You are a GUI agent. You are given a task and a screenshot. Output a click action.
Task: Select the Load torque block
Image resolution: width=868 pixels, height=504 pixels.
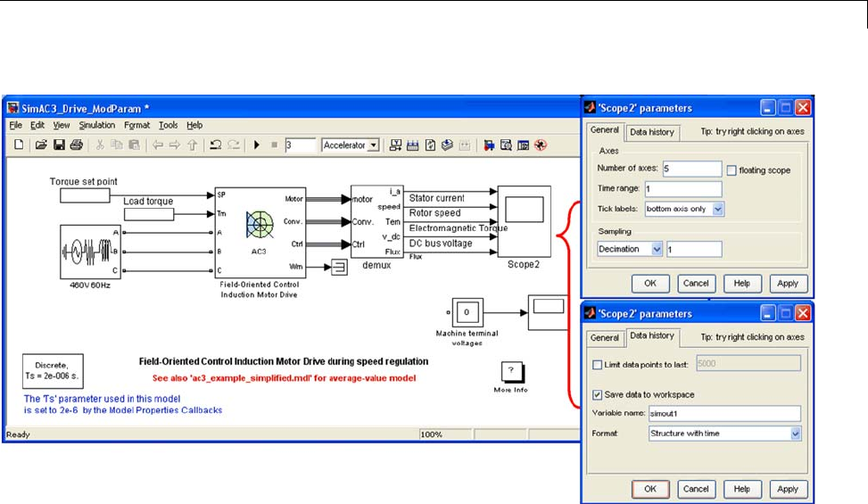pos(149,214)
